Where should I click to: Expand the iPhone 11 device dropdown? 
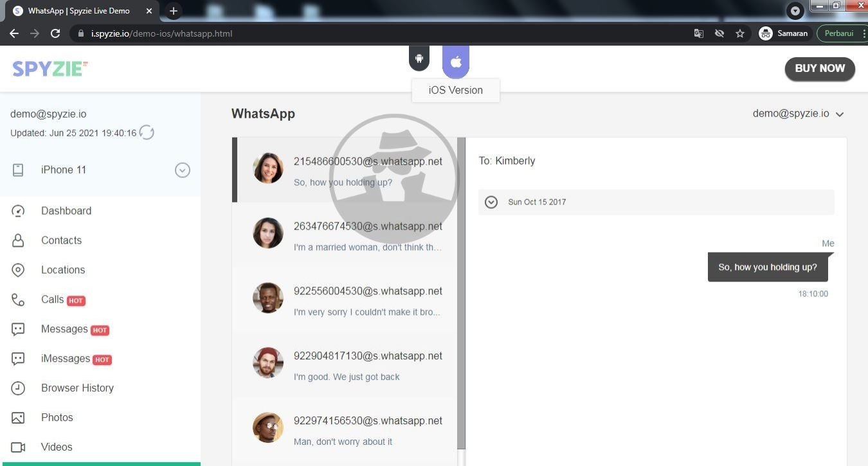coord(183,170)
